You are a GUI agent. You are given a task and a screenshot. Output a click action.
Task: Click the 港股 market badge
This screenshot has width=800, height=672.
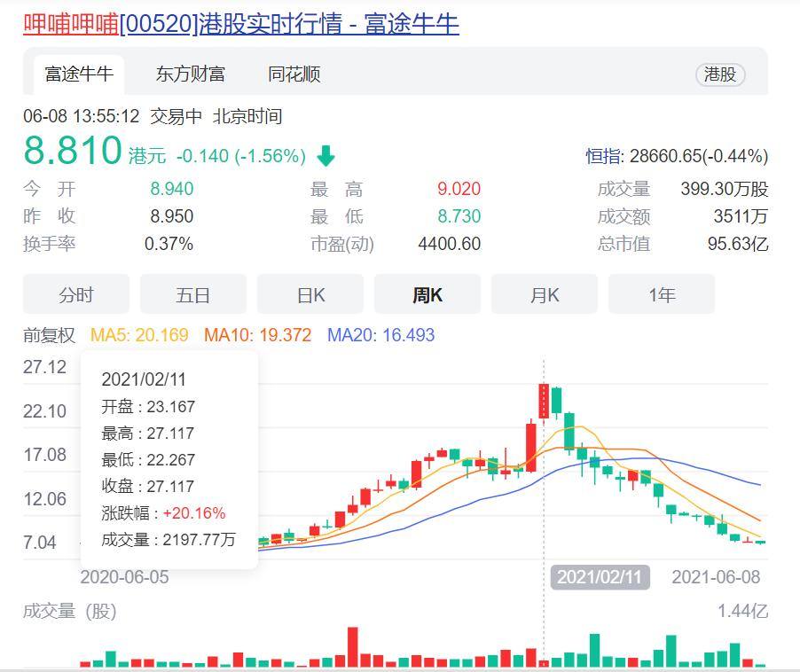[x=720, y=74]
